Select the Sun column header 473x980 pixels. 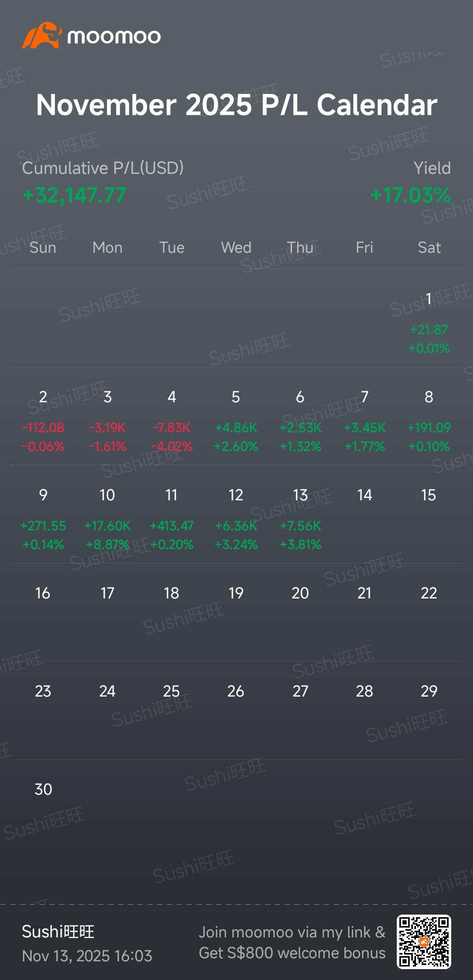tap(43, 248)
